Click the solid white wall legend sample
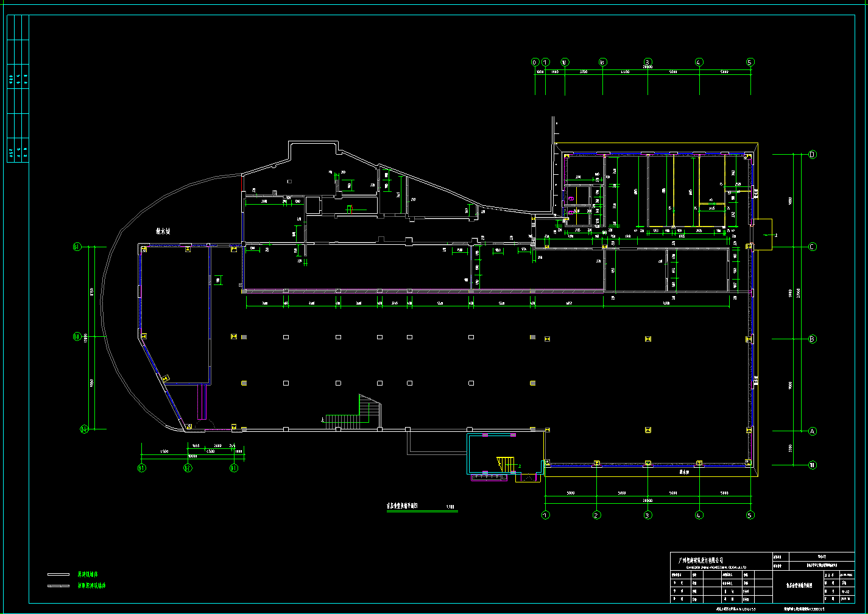 [60, 574]
